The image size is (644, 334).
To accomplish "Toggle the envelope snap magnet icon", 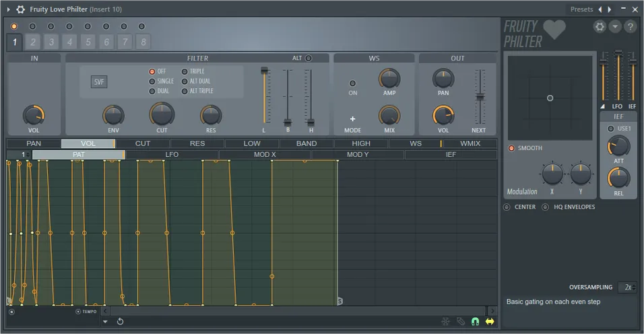I will click(x=475, y=321).
